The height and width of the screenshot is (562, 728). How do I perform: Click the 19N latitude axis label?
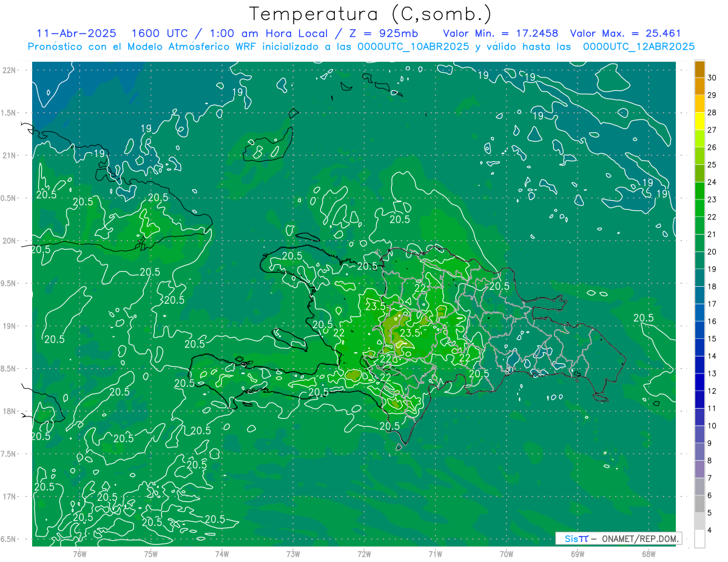[x=10, y=326]
